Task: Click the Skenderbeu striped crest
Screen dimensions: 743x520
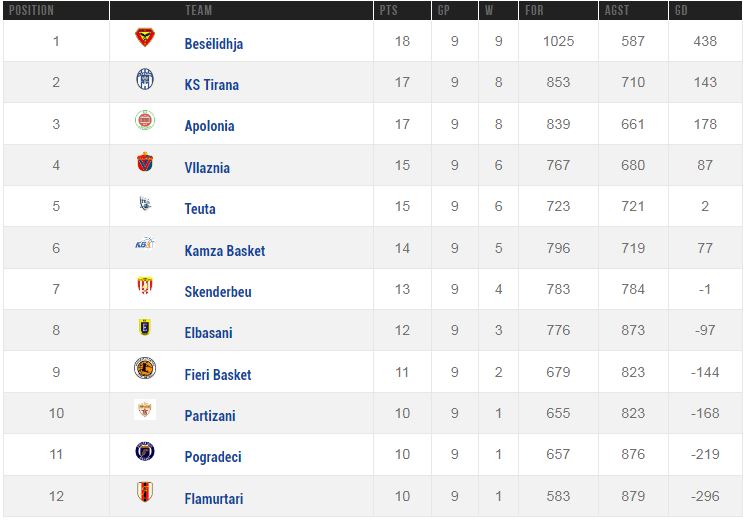Action: click(x=145, y=287)
